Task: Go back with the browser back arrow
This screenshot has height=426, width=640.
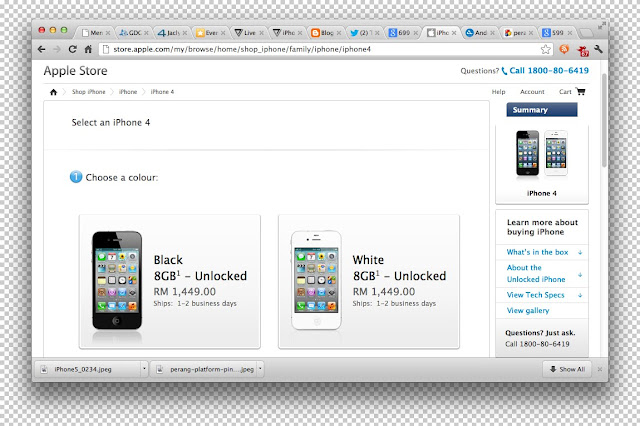Action: [x=41, y=49]
